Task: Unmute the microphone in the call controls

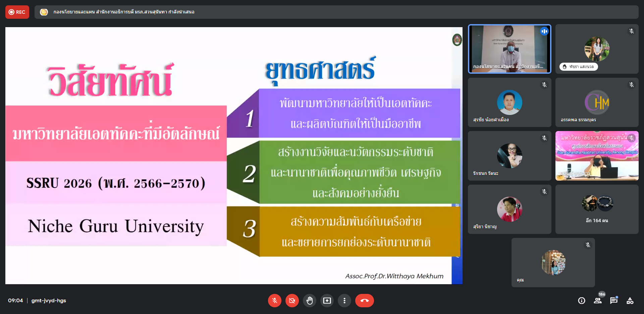Action: point(274,301)
